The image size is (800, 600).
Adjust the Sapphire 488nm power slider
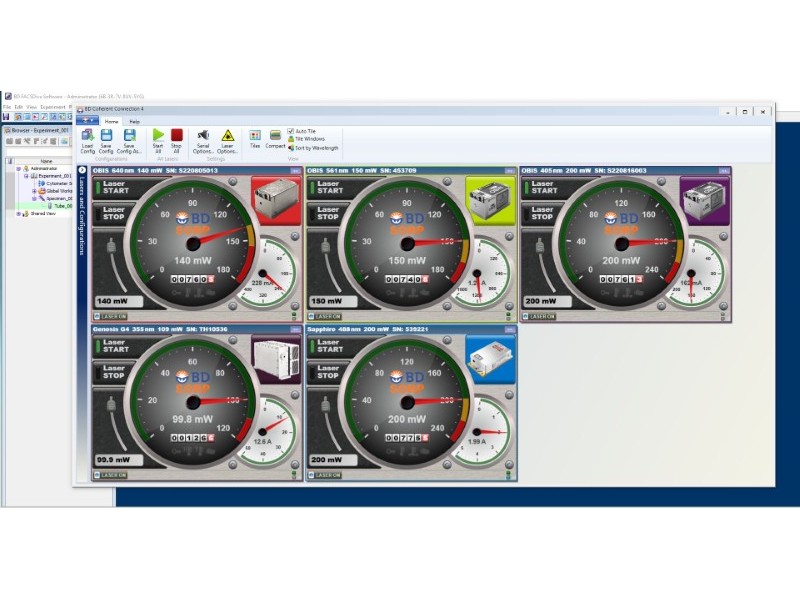click(326, 407)
